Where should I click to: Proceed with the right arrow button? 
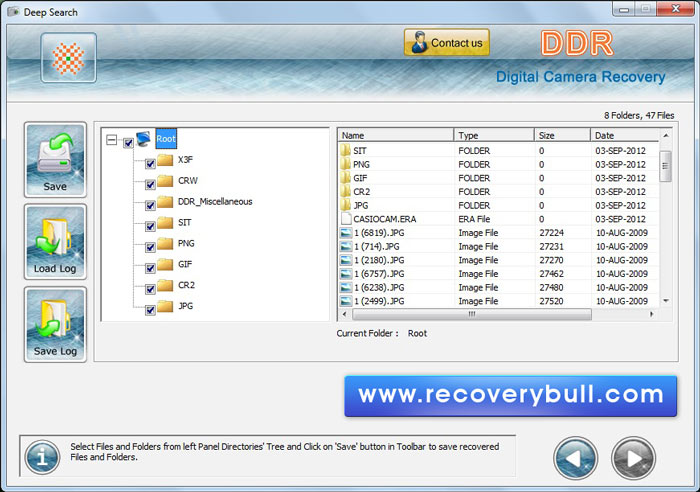point(633,458)
